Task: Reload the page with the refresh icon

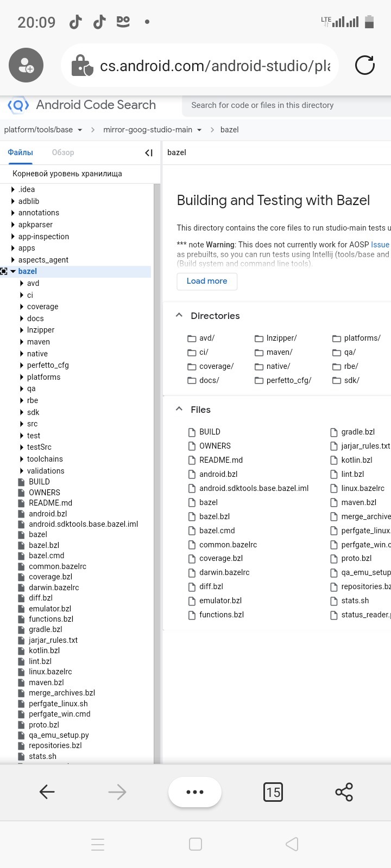Action: pyautogui.click(x=364, y=66)
